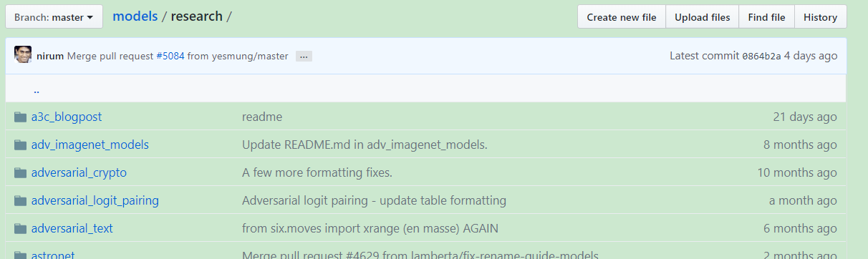Click the adversarial_crypto folder icon
Image resolution: width=868 pixels, height=259 pixels.
click(x=20, y=172)
